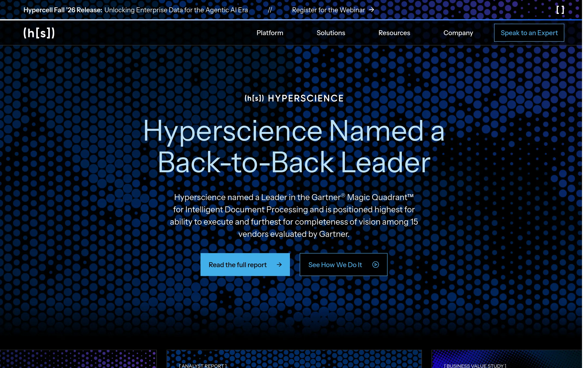Screen dimensions: 588x368
Task: Click Read the full report button
Action: coord(245,265)
